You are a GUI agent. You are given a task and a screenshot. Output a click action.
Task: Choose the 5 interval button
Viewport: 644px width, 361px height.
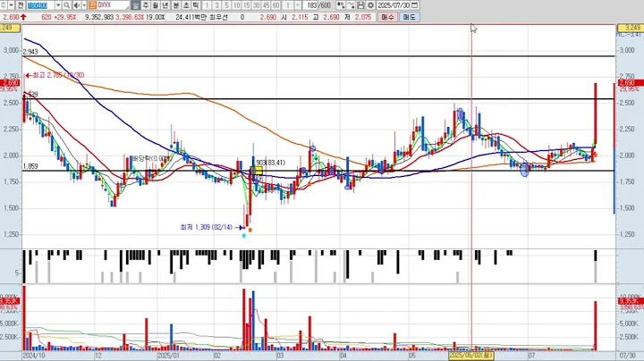point(226,5)
